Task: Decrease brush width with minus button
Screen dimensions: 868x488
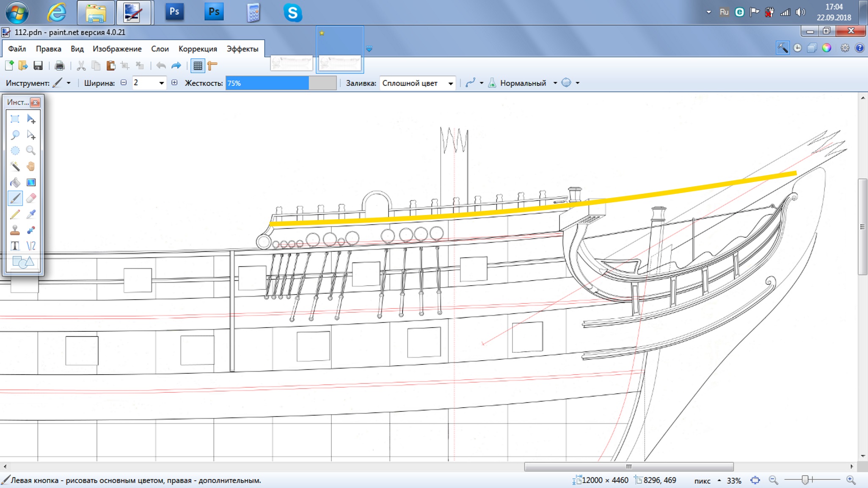Action: pos(124,83)
